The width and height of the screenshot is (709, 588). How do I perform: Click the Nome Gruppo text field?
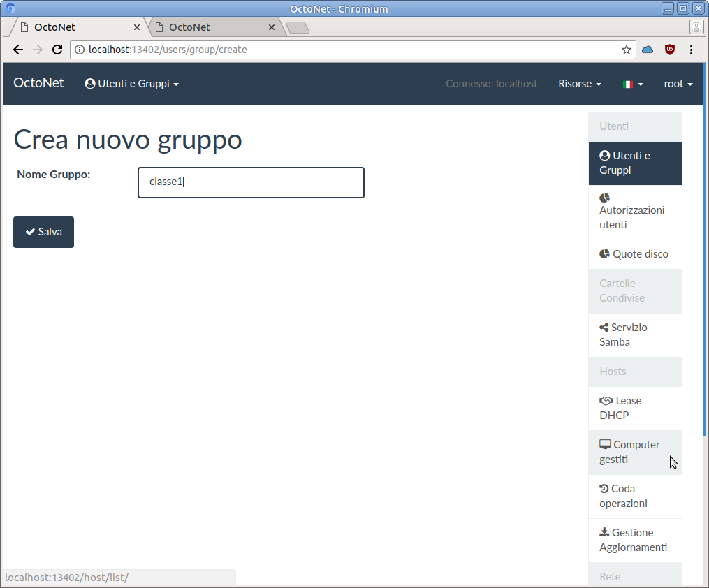251,182
